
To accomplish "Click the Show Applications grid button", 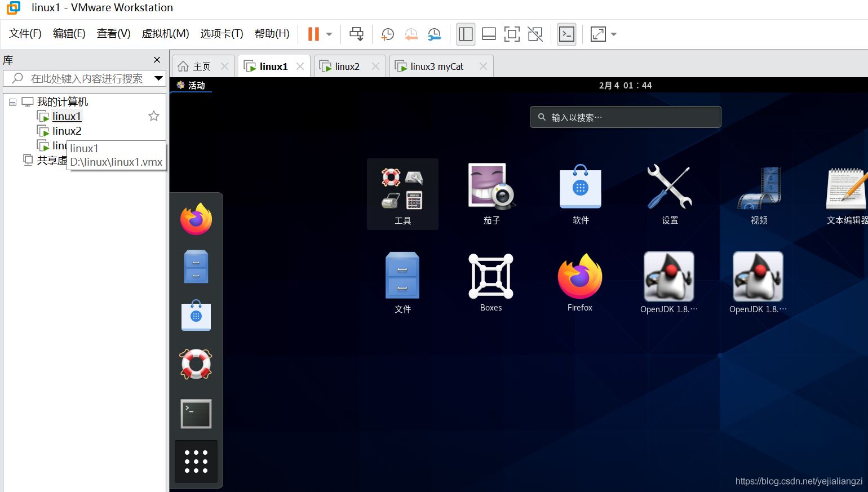I will [x=196, y=462].
